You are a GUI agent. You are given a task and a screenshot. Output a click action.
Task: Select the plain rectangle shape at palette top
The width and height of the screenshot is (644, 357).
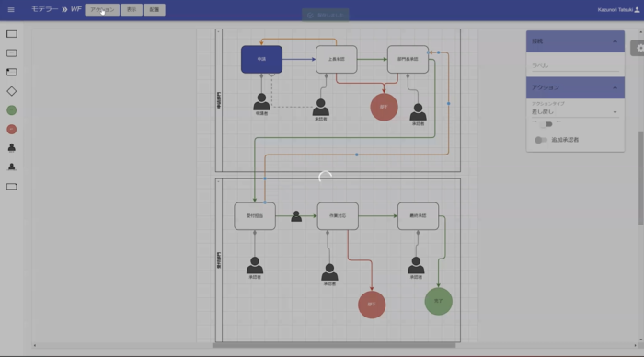click(11, 34)
